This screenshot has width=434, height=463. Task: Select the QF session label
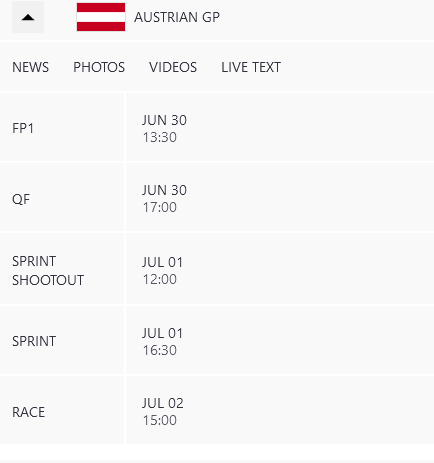pyautogui.click(x=21, y=199)
